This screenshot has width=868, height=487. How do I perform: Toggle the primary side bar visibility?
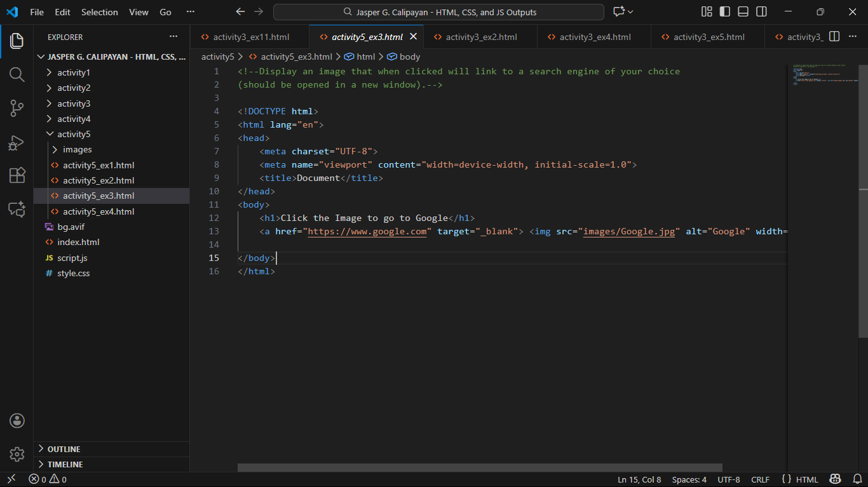(725, 12)
